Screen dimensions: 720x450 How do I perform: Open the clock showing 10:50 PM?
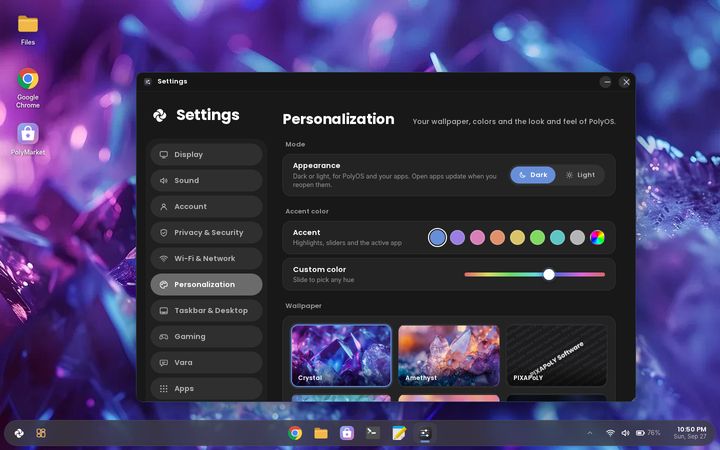690,433
